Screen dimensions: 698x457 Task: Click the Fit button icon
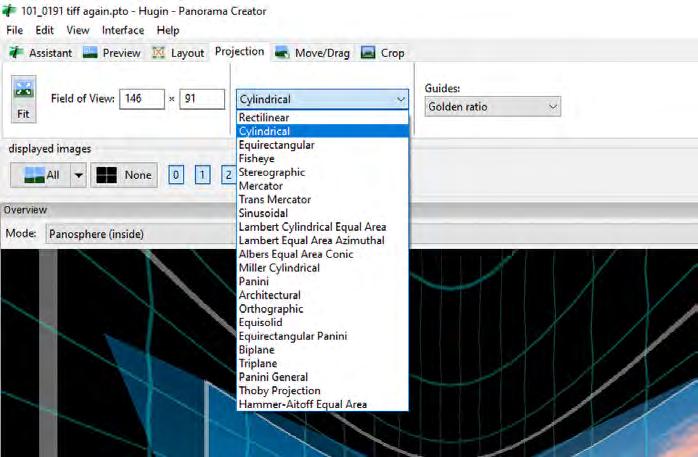pyautogui.click(x=24, y=89)
